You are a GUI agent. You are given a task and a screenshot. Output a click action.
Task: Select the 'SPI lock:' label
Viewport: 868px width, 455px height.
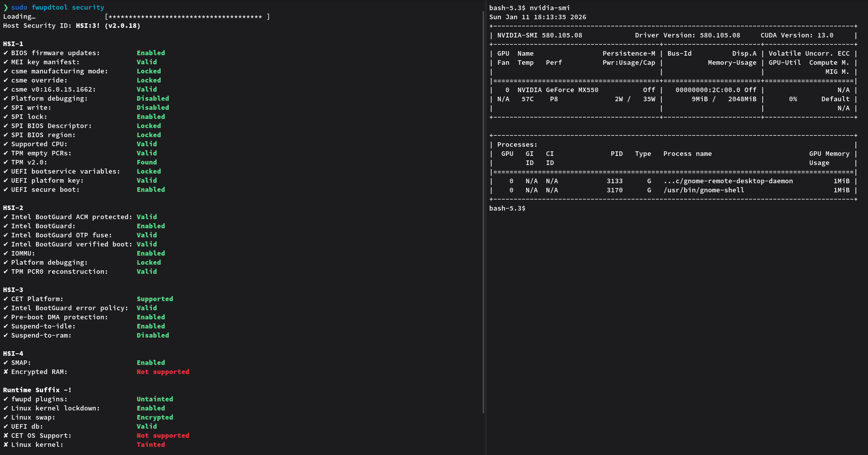point(29,117)
